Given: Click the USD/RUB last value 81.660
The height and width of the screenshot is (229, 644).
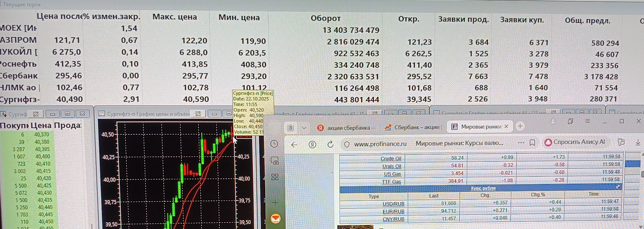Looking at the screenshot, I should pyautogui.click(x=449, y=203).
